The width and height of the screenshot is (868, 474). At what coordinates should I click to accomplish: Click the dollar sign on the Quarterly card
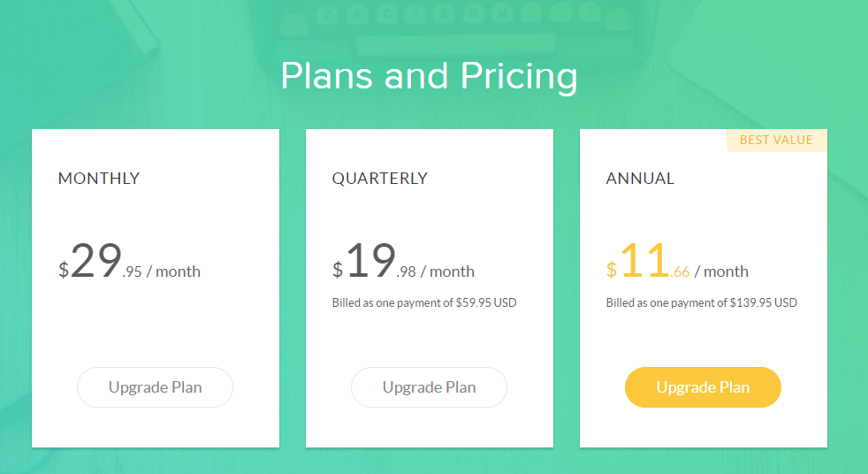pos(338,270)
